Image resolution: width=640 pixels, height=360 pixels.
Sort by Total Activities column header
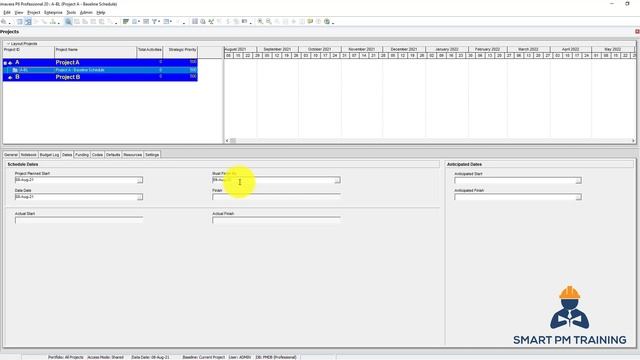[150, 52]
